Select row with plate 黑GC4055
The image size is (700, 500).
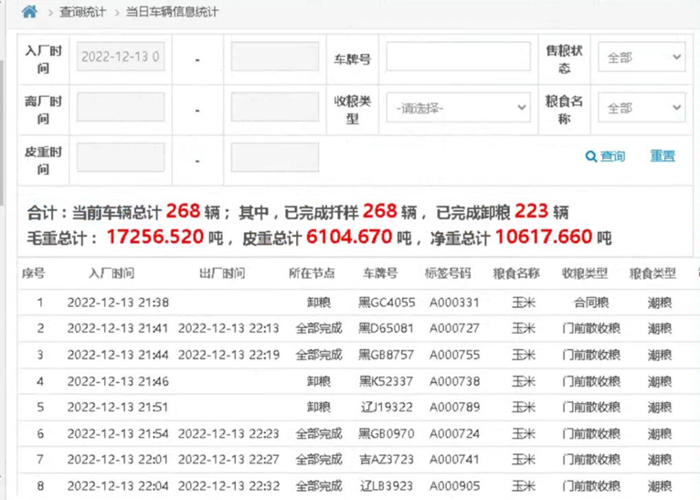pos(355,303)
